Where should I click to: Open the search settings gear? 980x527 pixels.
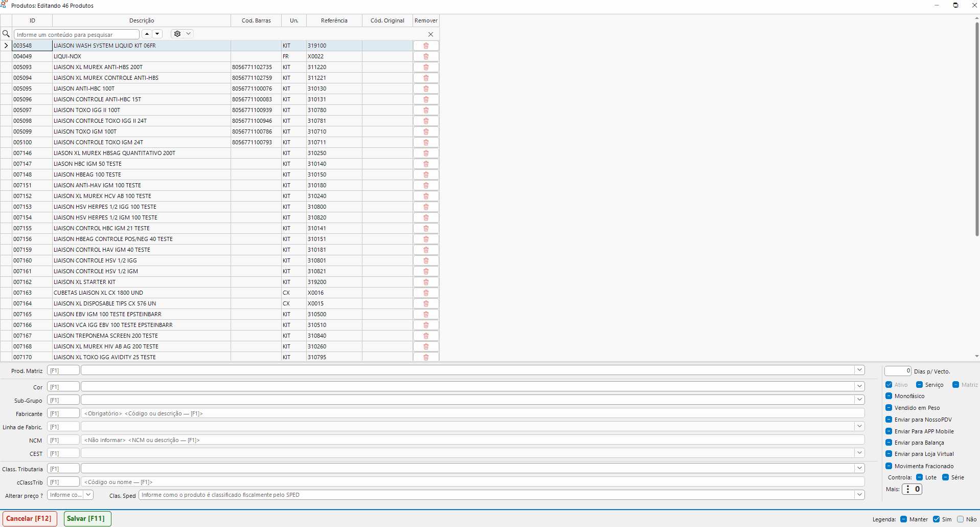(x=177, y=34)
